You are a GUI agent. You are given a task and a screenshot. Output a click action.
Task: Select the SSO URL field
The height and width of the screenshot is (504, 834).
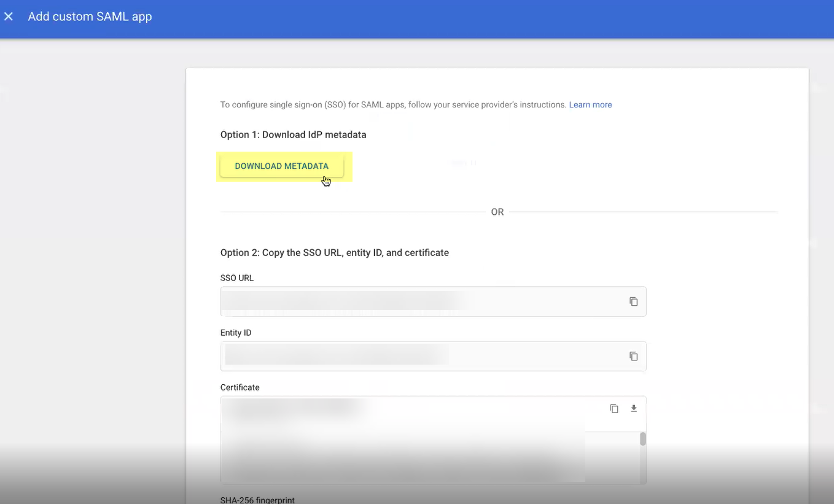(418, 301)
